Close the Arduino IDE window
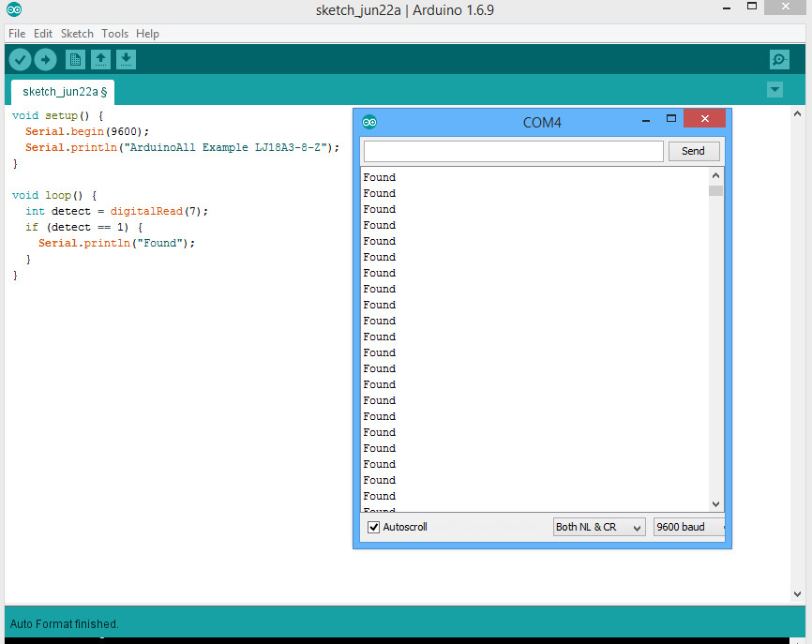Viewport: 812px width, 644px height. [786, 7]
